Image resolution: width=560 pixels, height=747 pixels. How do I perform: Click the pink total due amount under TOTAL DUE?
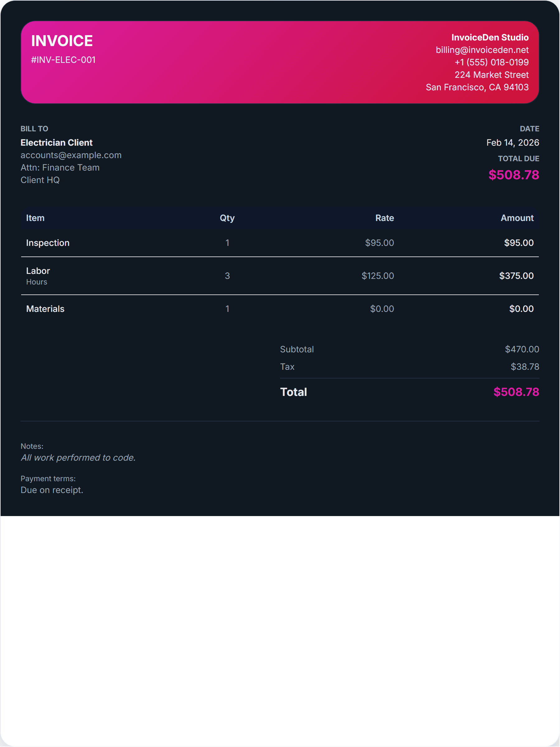tap(513, 175)
